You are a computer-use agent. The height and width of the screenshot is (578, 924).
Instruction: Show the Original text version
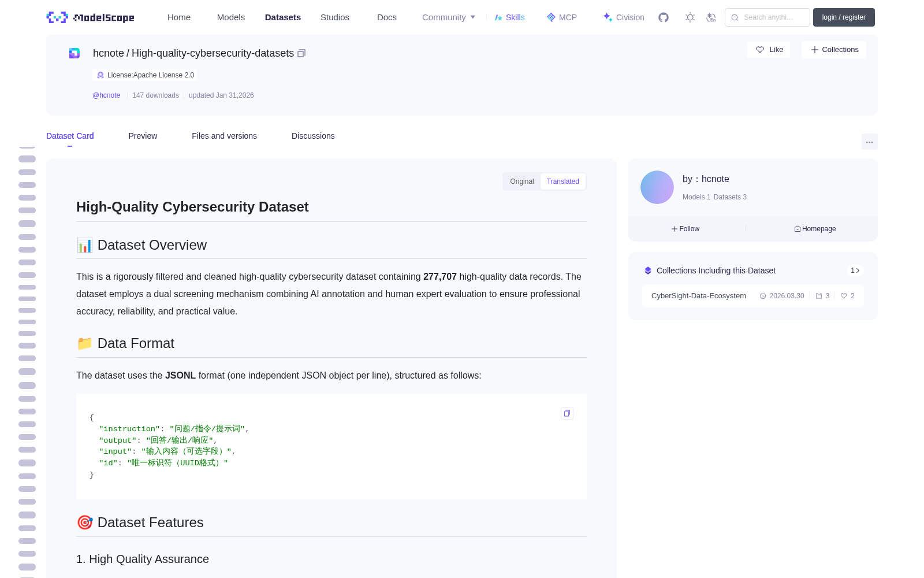[522, 181]
